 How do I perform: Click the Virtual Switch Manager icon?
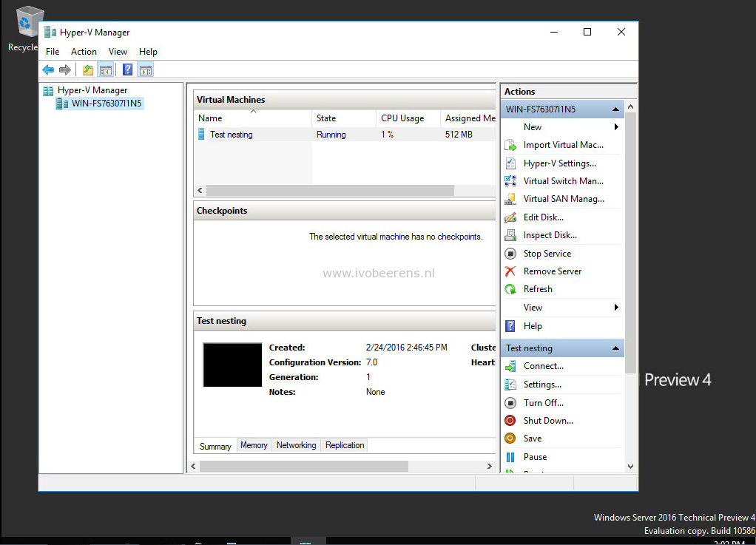pos(510,181)
